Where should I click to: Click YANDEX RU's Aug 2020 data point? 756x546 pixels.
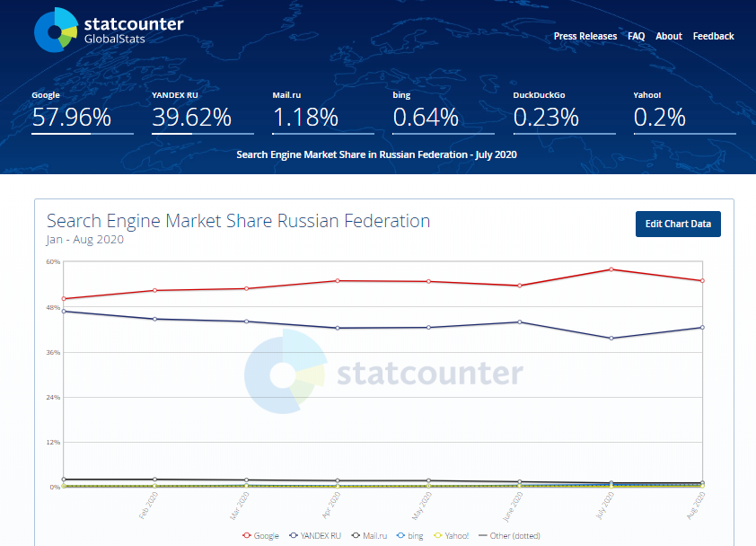(702, 328)
